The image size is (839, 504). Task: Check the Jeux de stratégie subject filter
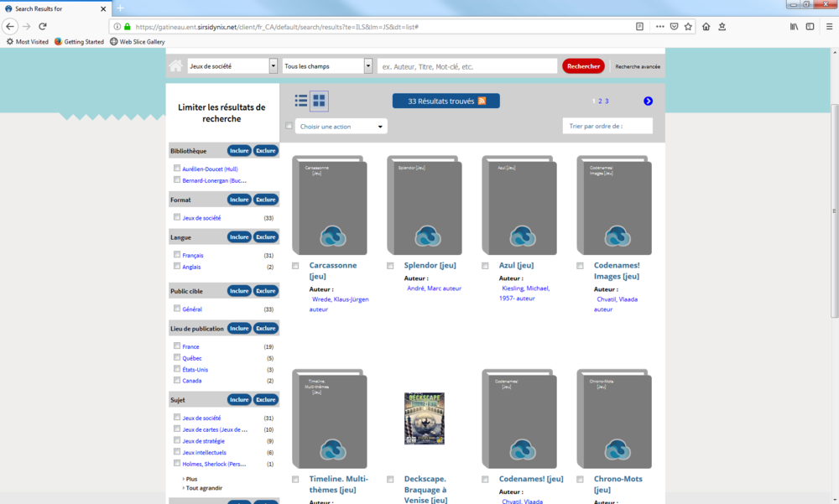pyautogui.click(x=176, y=440)
